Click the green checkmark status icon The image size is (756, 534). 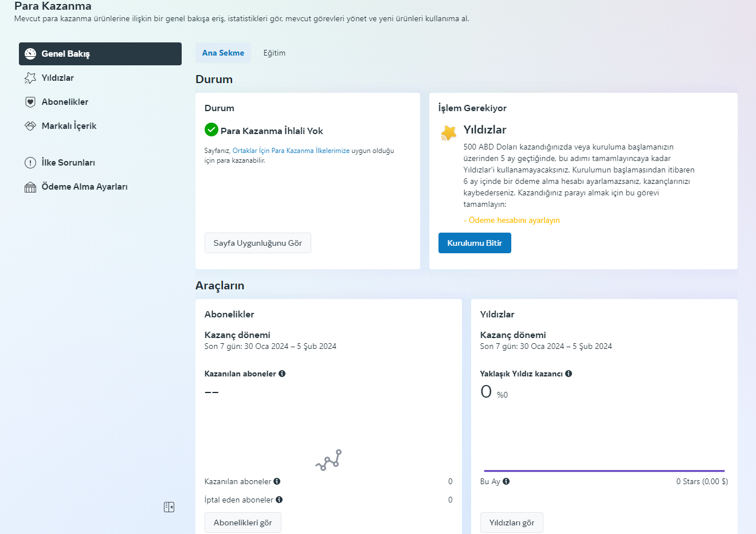pyautogui.click(x=211, y=129)
